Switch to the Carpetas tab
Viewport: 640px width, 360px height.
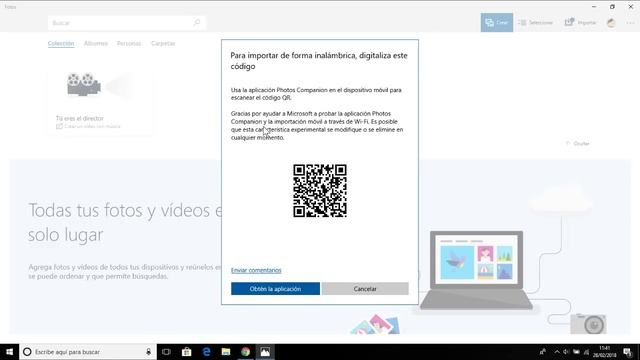pyautogui.click(x=163, y=43)
